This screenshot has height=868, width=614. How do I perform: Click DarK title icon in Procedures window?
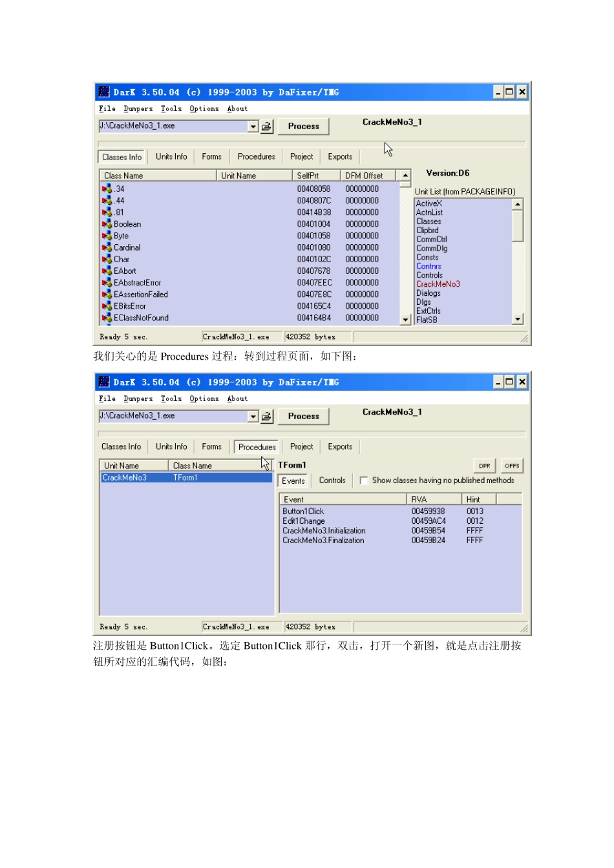(x=104, y=382)
